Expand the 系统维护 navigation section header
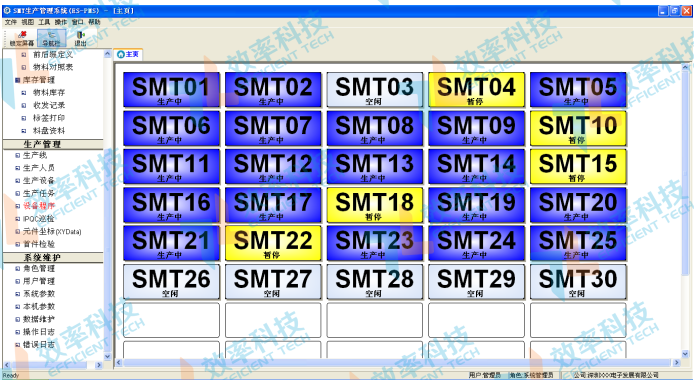The image size is (694, 380). [x=53, y=257]
